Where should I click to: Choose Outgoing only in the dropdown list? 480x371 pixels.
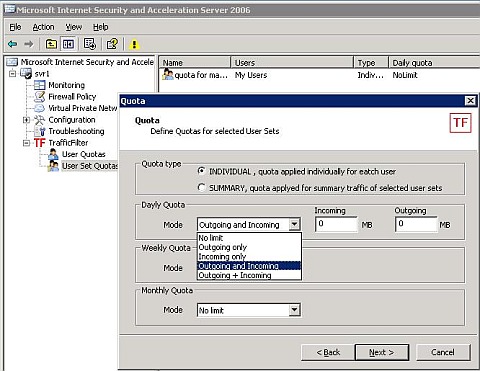point(249,247)
